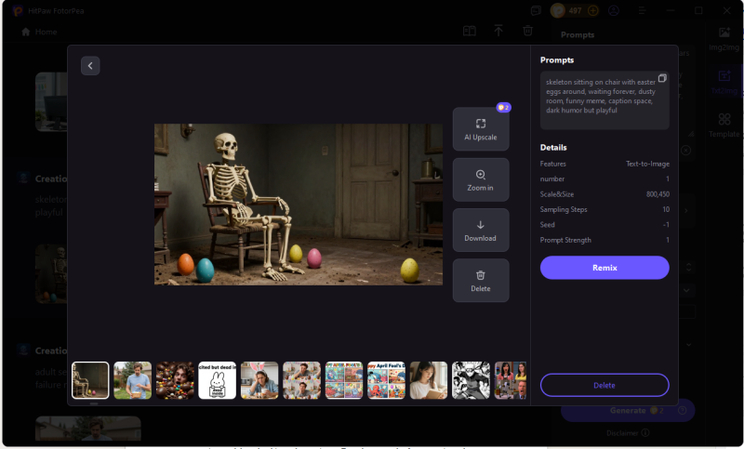Download the generated skeleton image

point(480,230)
